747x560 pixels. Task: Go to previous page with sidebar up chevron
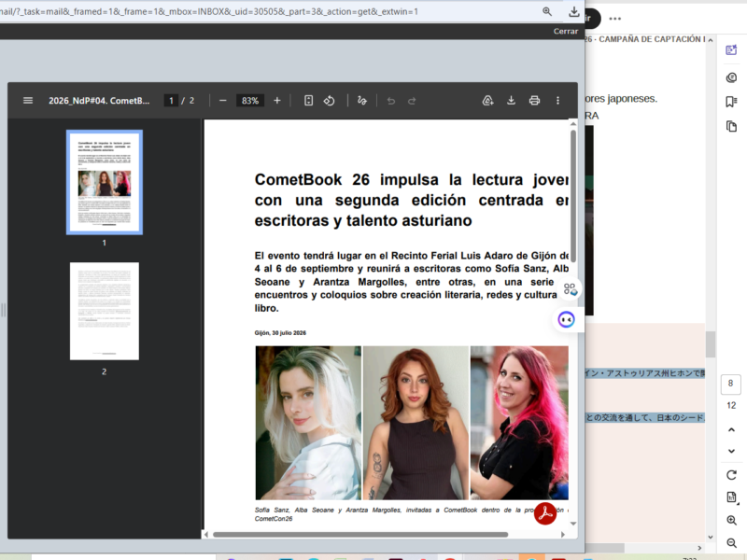coord(731,429)
